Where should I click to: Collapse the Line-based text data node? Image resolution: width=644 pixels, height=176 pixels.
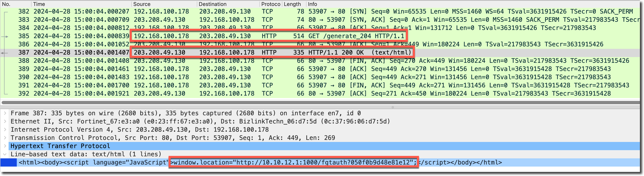(x=5, y=154)
